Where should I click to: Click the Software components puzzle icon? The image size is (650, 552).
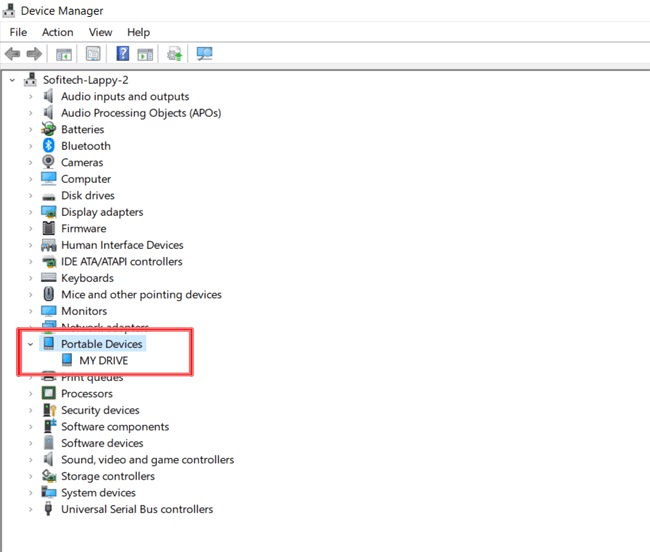(x=50, y=426)
